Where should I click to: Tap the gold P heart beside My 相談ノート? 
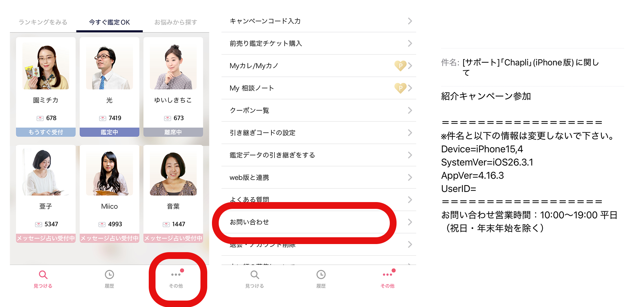click(400, 88)
